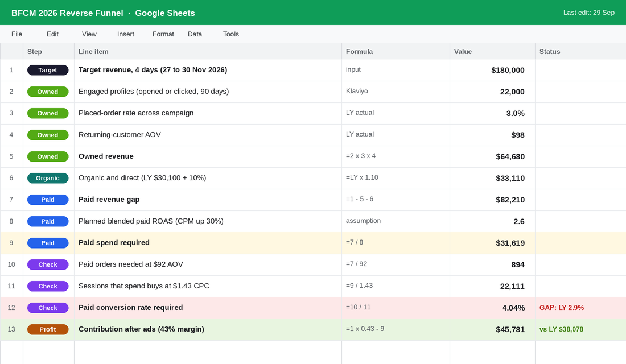The width and height of the screenshot is (626, 364).
Task: Click the Target revenue line item cell
Action: [208, 71]
